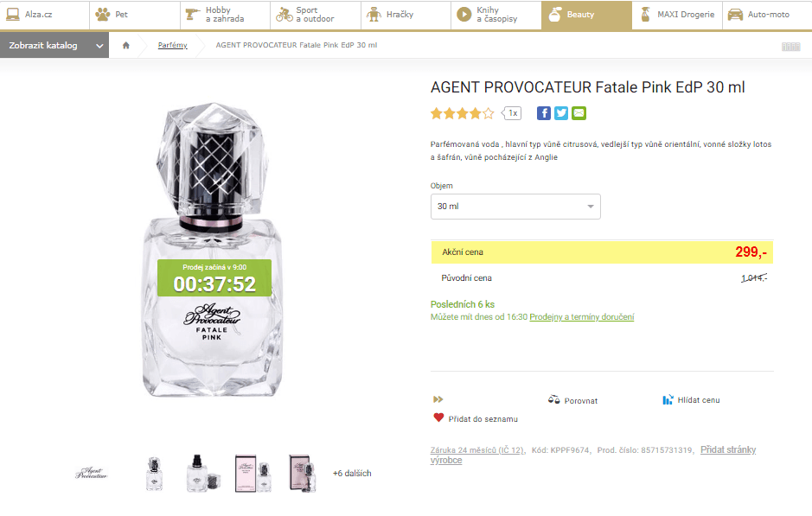
Task: Click the double-arrow fast forward icon
Action: [438, 399]
